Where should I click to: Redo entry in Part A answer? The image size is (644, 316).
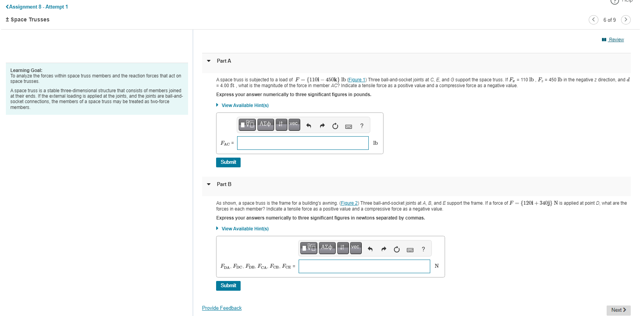tap(322, 126)
